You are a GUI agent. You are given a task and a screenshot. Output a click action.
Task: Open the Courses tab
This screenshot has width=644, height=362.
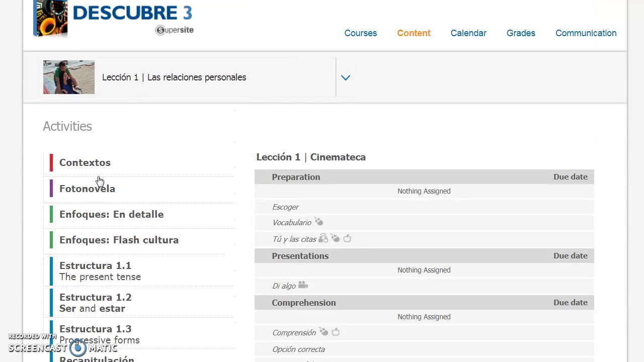pyautogui.click(x=361, y=33)
